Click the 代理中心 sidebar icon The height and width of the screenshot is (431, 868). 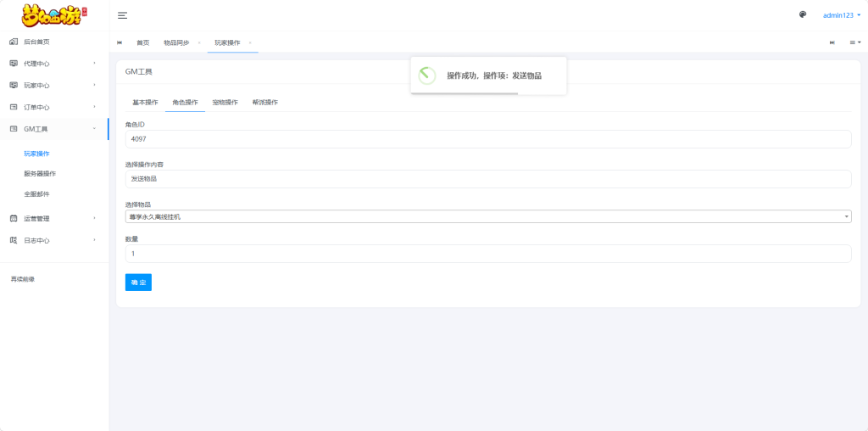tap(14, 63)
